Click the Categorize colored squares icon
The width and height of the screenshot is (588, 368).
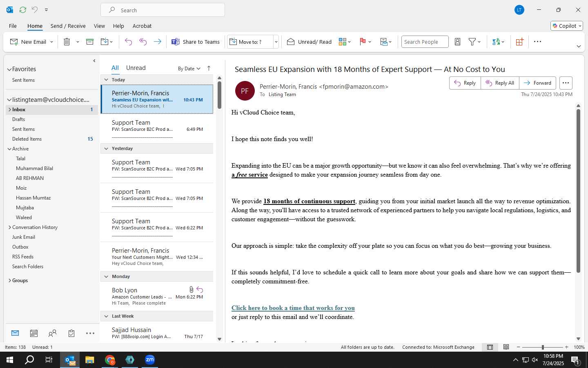coord(343,42)
